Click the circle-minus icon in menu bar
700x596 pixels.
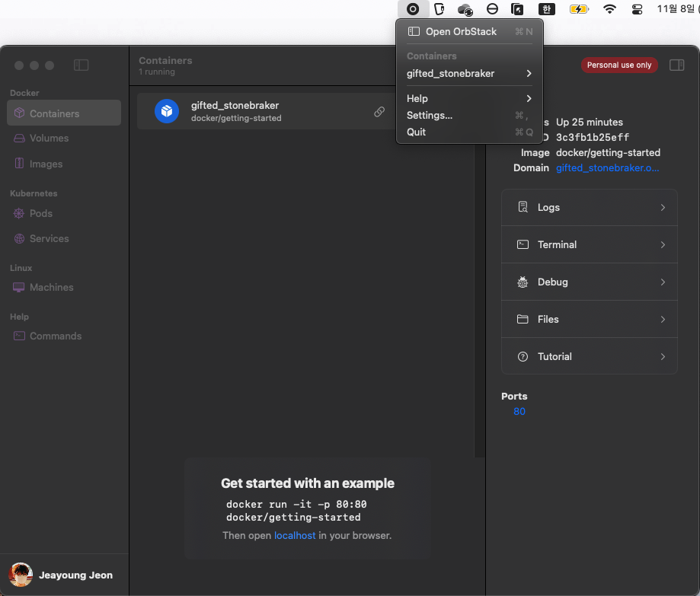point(492,9)
